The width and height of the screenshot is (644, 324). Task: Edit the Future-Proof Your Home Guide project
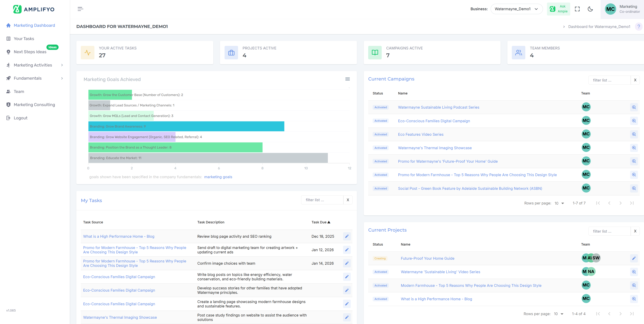[x=634, y=258]
